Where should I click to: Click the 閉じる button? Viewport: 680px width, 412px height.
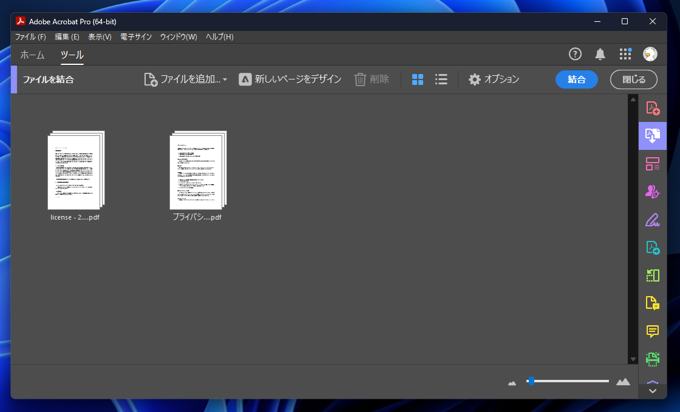pyautogui.click(x=634, y=79)
